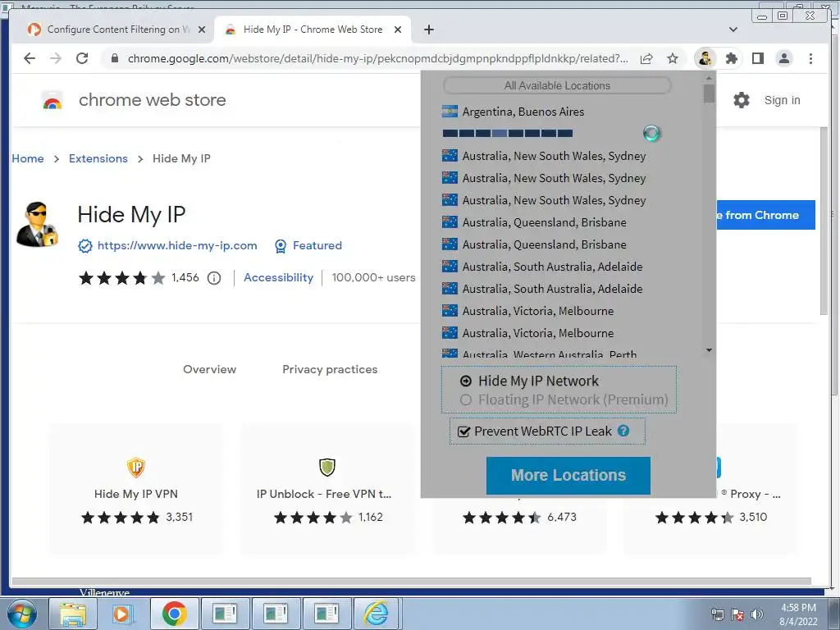Open the Hide My IP VPN related card

coord(136,489)
